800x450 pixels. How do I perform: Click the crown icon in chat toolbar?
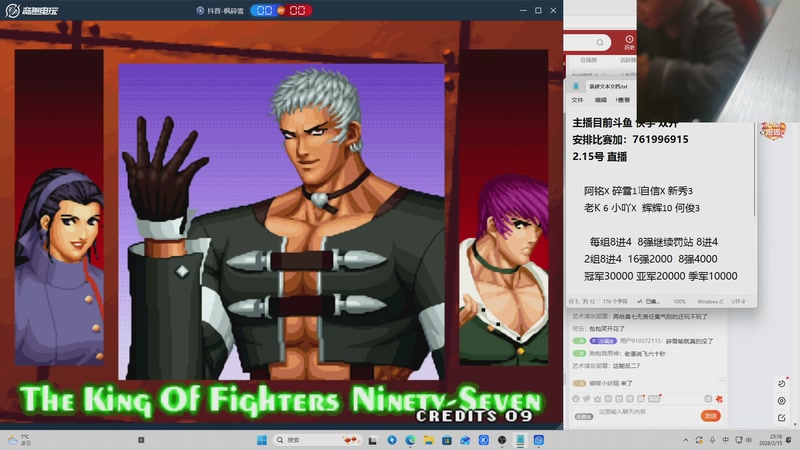click(x=597, y=399)
